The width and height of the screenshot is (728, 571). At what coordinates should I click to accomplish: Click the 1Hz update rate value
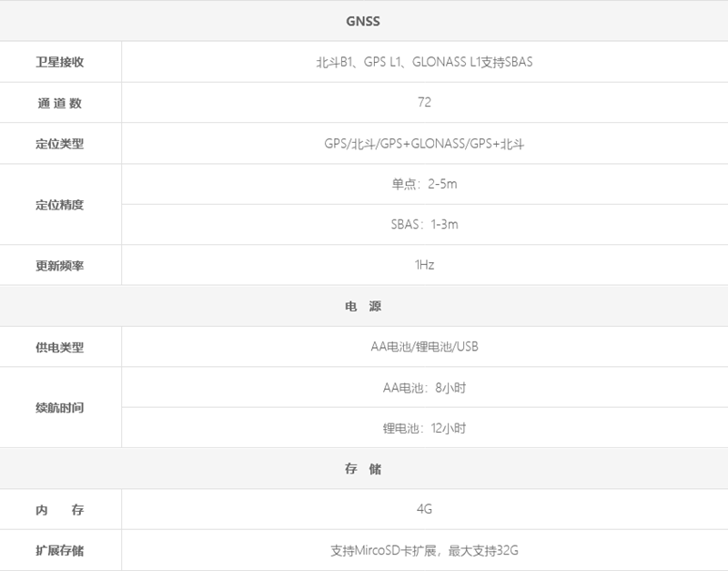424,266
